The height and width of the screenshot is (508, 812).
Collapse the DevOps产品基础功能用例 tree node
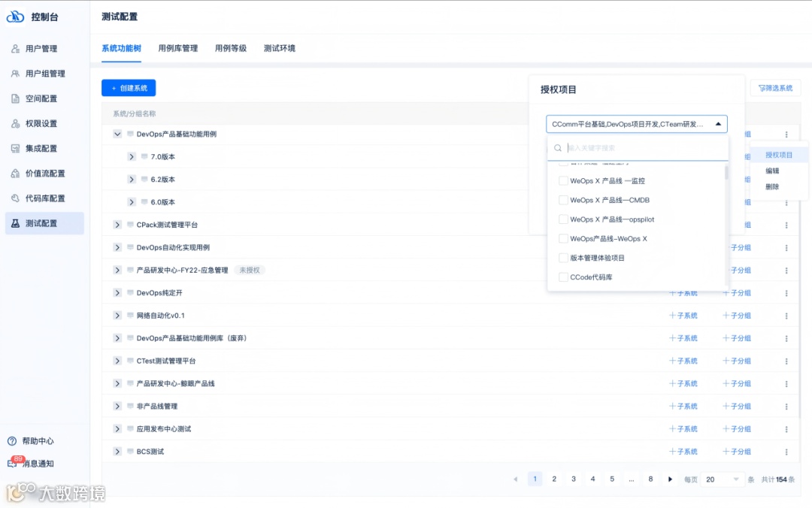(x=117, y=134)
